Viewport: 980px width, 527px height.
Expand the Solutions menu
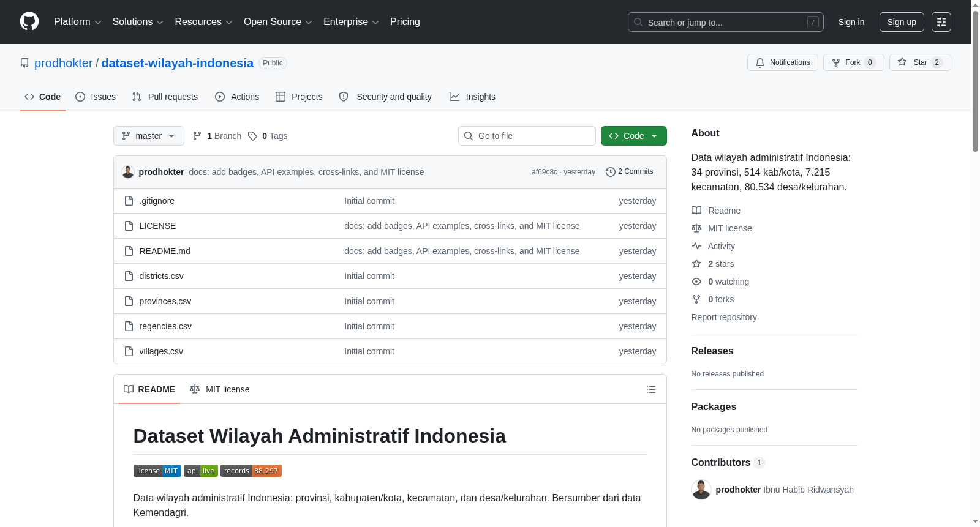pyautogui.click(x=138, y=22)
